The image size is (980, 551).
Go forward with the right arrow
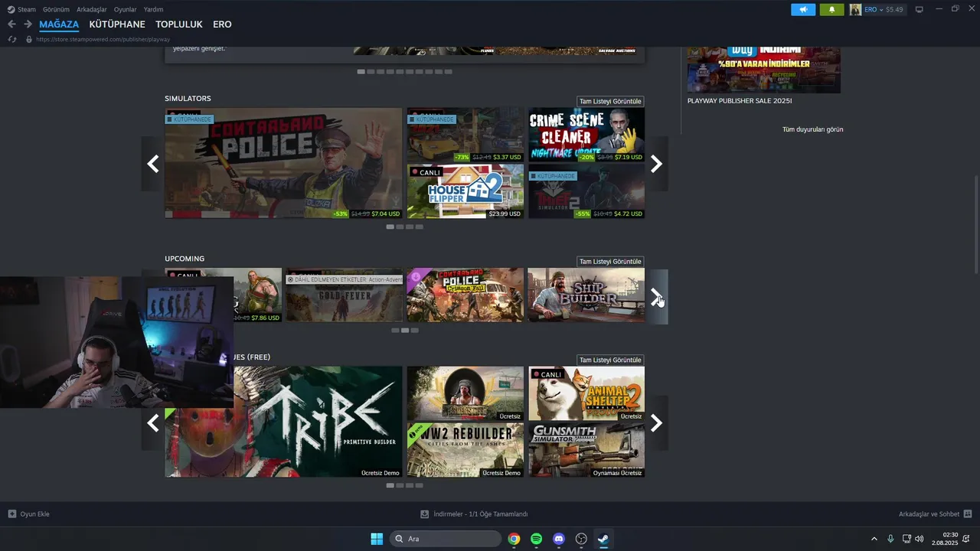tap(28, 24)
